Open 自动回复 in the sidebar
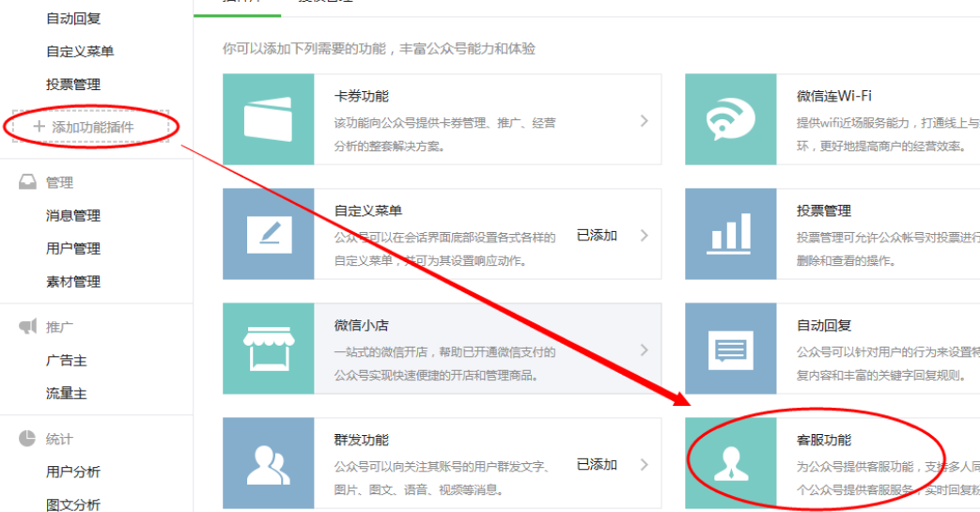The width and height of the screenshot is (980, 512). (x=73, y=19)
